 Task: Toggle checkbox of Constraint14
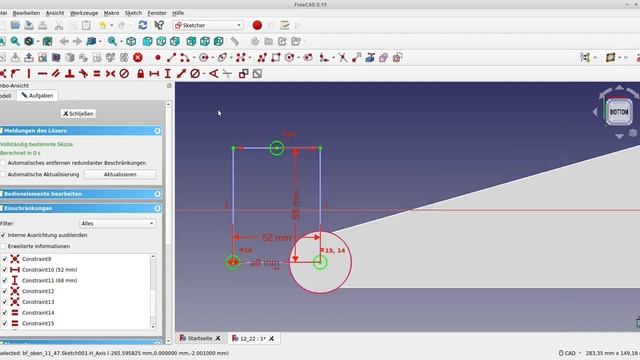tap(4, 313)
